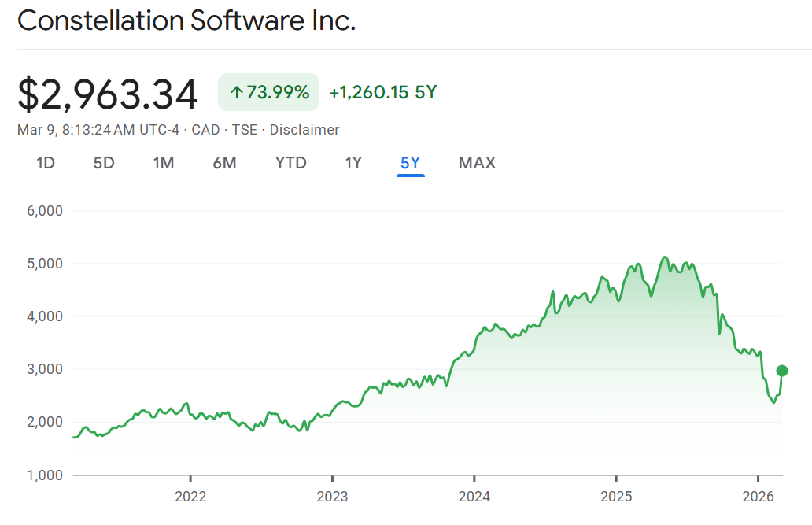Click the $2,963.34 price figure
812x525 pixels.
[108, 94]
